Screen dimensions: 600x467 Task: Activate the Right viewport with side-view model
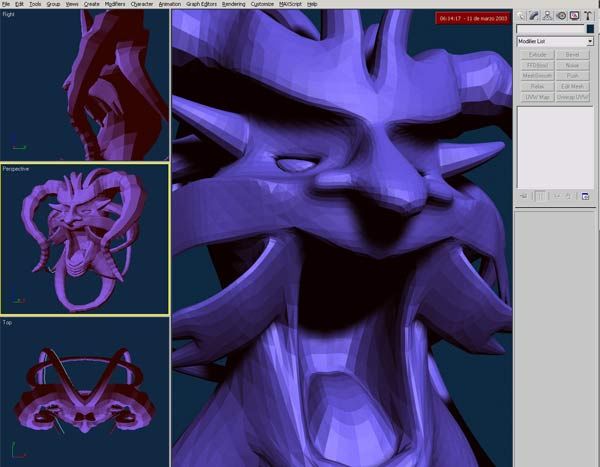click(x=85, y=85)
